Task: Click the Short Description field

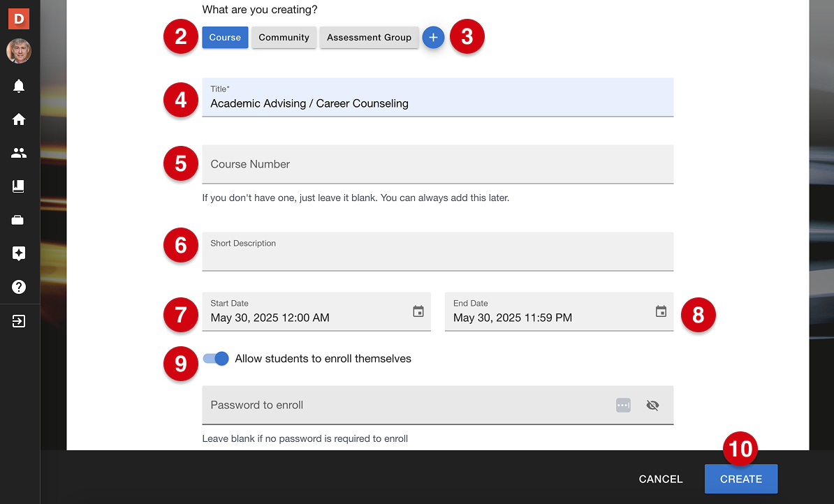Action: coord(438,251)
